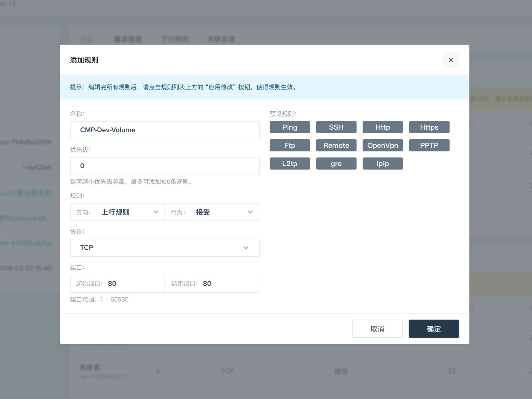Viewport: 532px width, 399px height.
Task: Enable the PPTP preset rule
Action: point(429,145)
